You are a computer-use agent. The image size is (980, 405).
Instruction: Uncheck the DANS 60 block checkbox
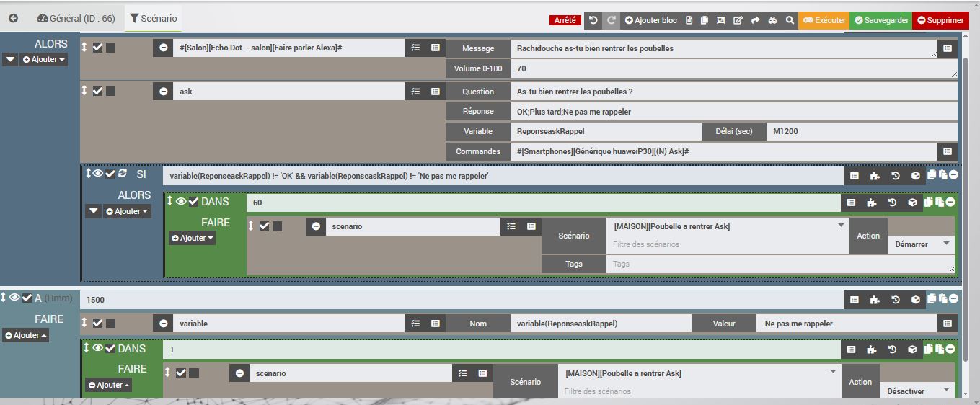[x=193, y=202]
